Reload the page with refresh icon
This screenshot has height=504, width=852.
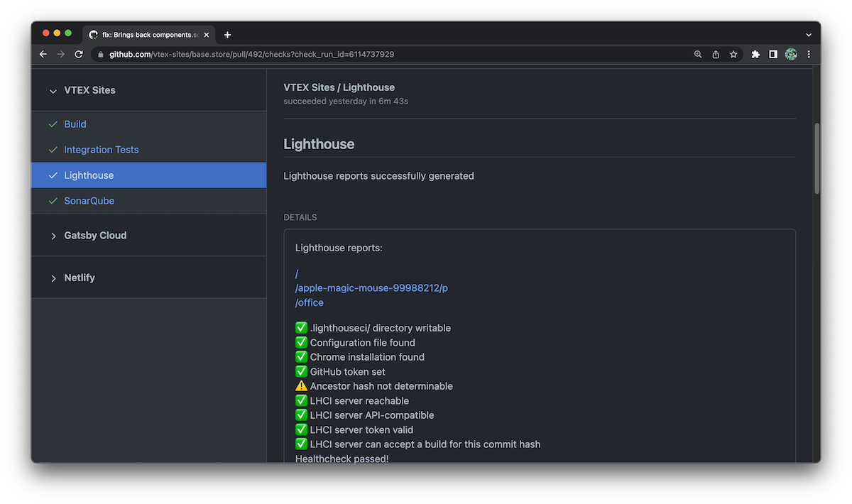pyautogui.click(x=79, y=54)
